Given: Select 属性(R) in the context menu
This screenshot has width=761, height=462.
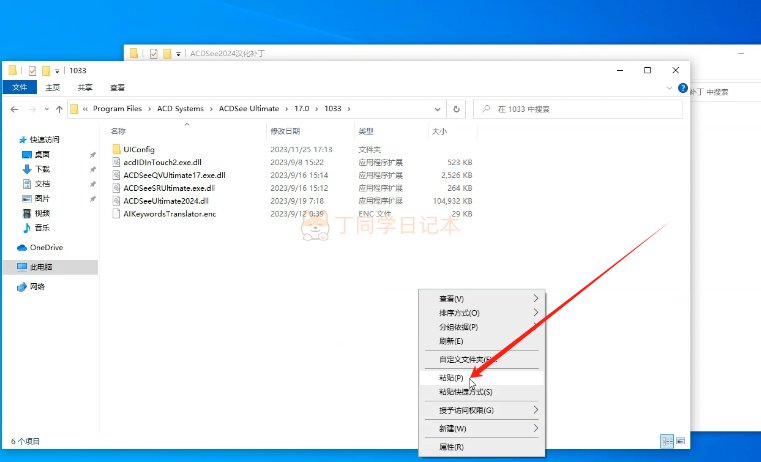Looking at the screenshot, I should click(x=452, y=447).
